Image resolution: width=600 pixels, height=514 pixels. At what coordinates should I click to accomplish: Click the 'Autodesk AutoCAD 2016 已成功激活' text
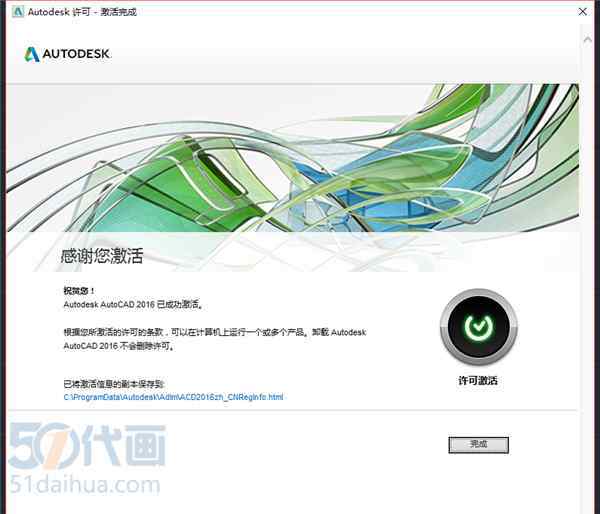(132, 305)
